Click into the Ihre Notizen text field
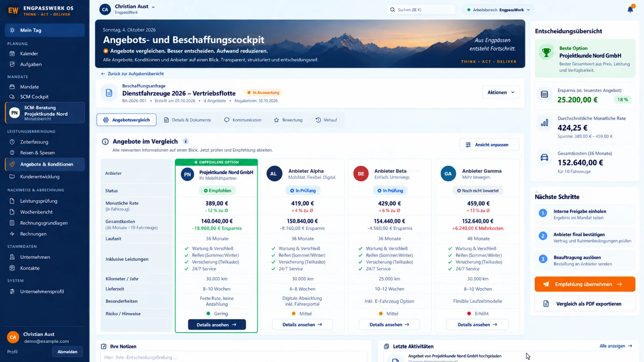 234,357
